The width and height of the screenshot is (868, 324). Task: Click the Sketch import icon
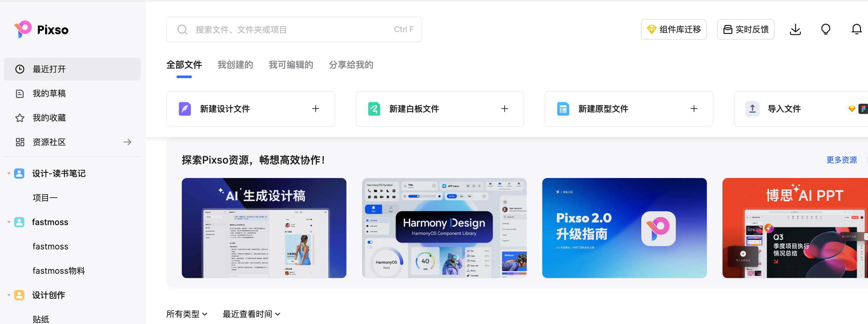(852, 109)
